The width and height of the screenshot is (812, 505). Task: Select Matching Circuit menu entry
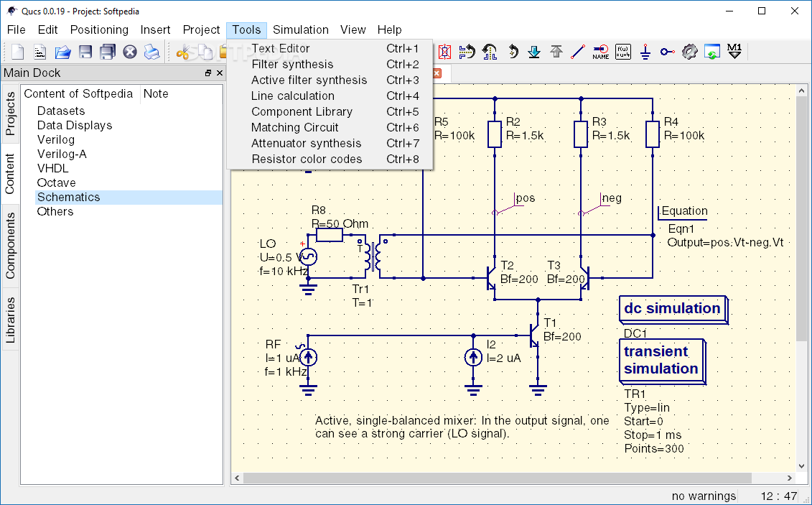click(330, 127)
